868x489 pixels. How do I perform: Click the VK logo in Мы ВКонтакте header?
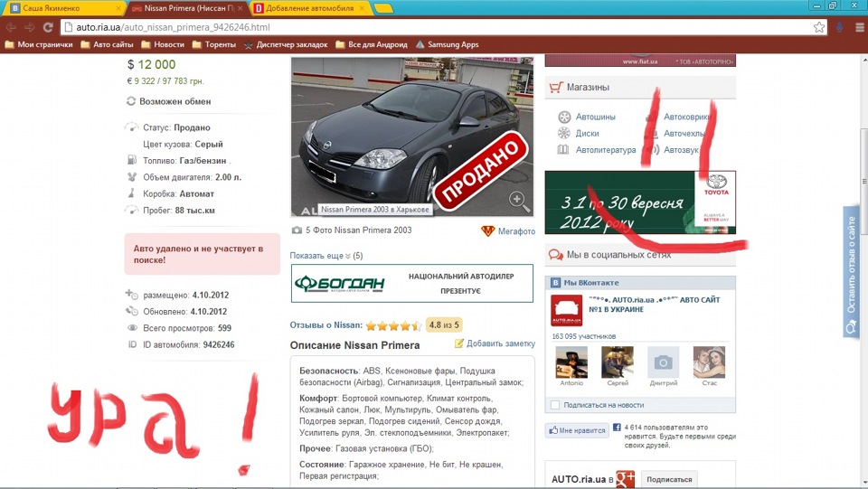click(555, 283)
